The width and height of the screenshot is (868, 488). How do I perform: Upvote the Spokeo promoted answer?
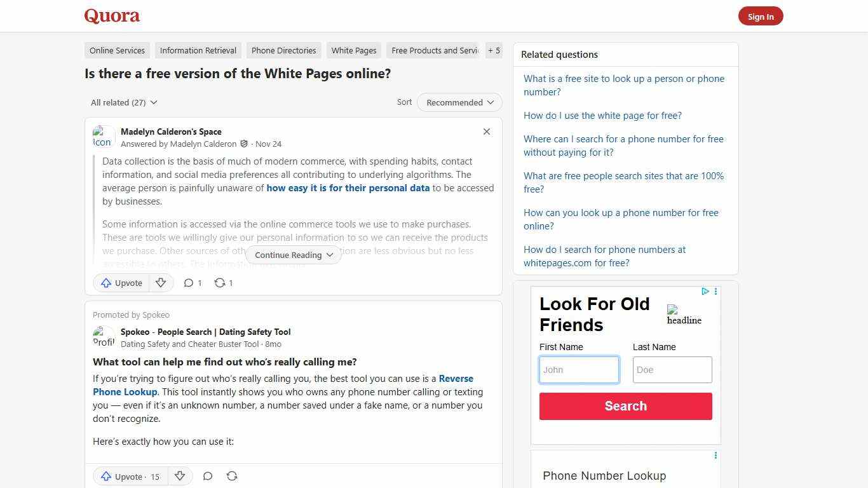click(x=125, y=476)
